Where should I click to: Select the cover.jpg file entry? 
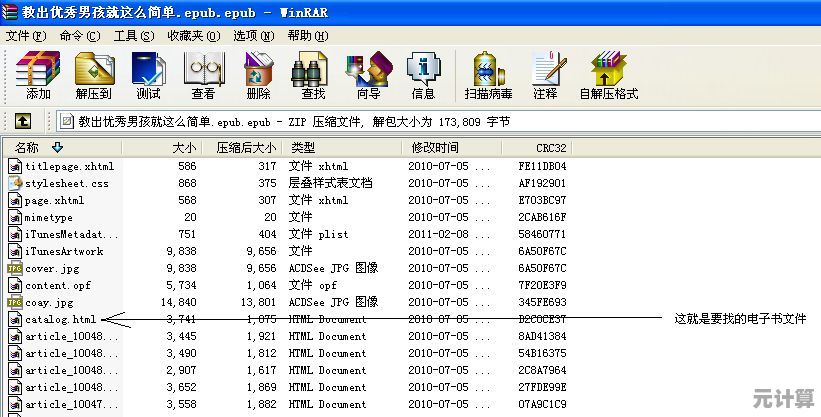click(51, 268)
